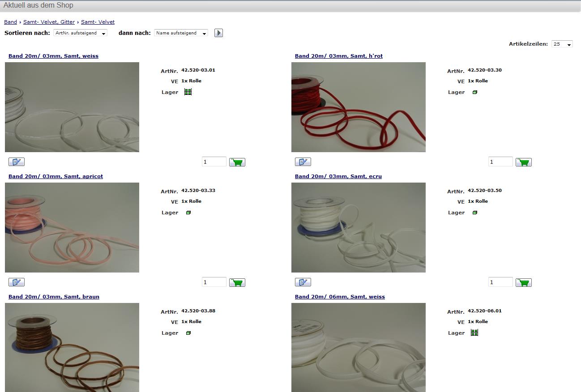Open 'Band 20m/ 03mm, Samt, weiss' link
Image resolution: width=581 pixels, height=392 pixels.
[53, 56]
